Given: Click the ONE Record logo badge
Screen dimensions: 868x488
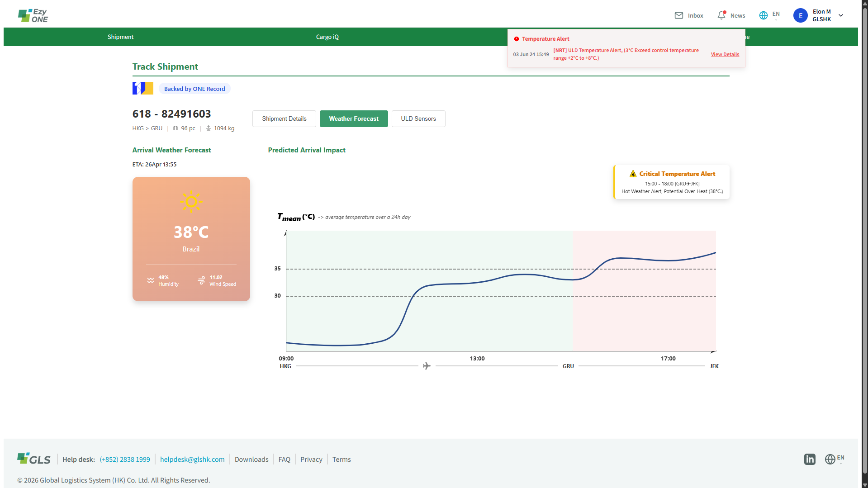Looking at the screenshot, I should pos(143,88).
